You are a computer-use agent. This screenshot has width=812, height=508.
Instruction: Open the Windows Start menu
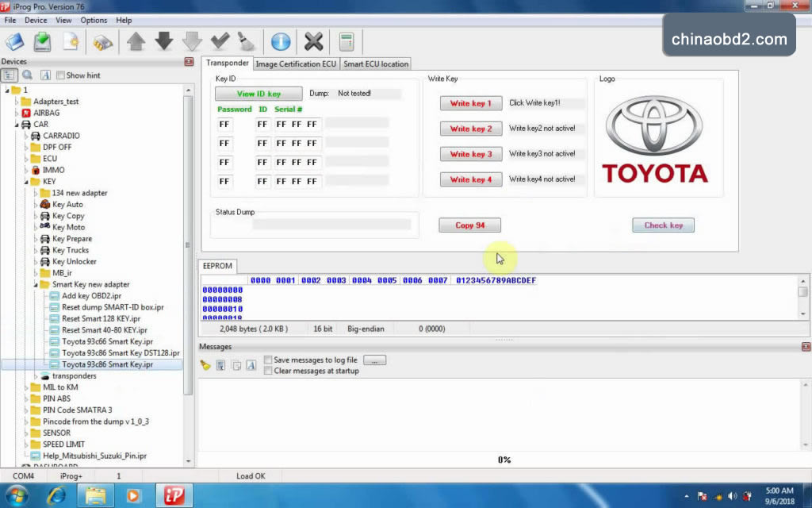click(16, 495)
